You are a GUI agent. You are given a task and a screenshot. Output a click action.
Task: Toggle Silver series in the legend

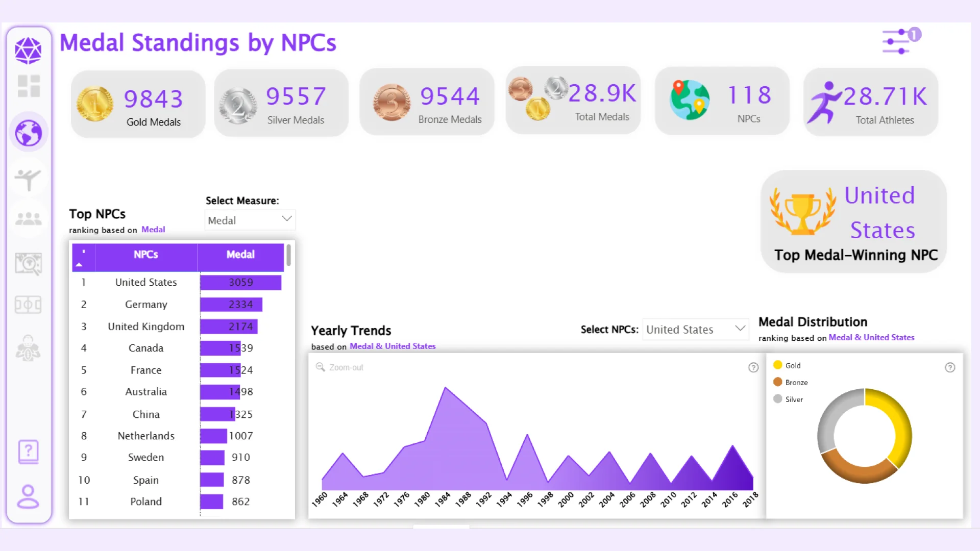click(788, 399)
